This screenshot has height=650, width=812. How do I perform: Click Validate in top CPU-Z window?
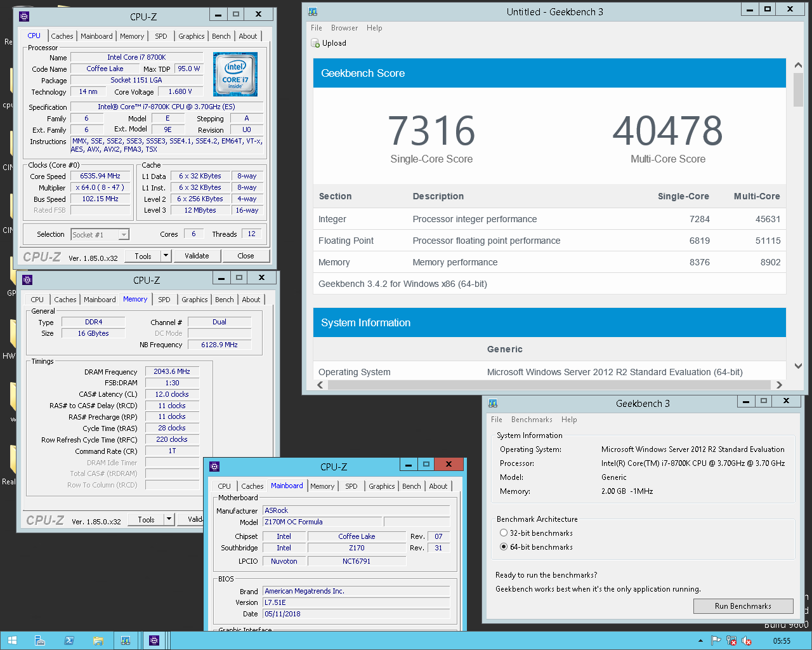[197, 256]
